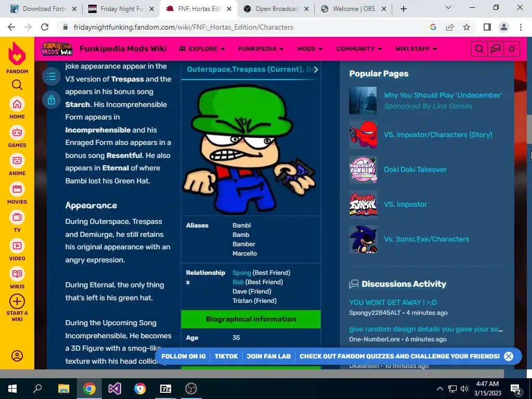532x399 pixels.
Task: Open the table of contents list icon
Action: pyautogui.click(x=51, y=77)
